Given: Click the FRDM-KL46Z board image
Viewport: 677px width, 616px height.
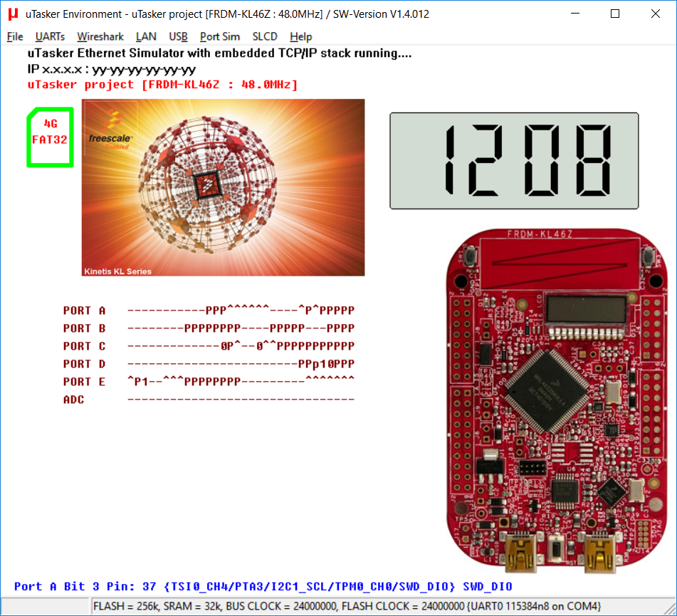Looking at the screenshot, I should click(557, 402).
